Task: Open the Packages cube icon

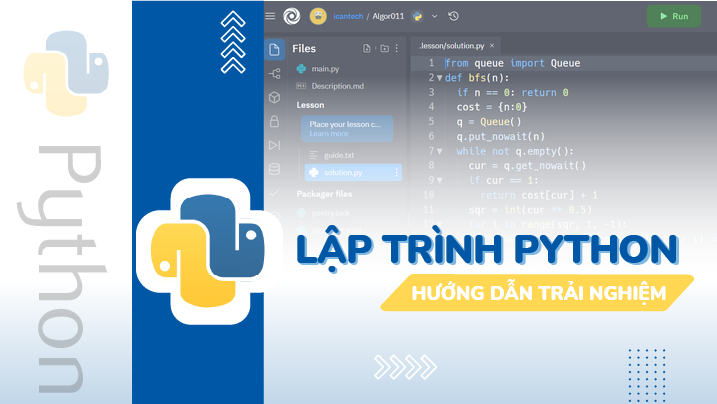Action: 274,97
